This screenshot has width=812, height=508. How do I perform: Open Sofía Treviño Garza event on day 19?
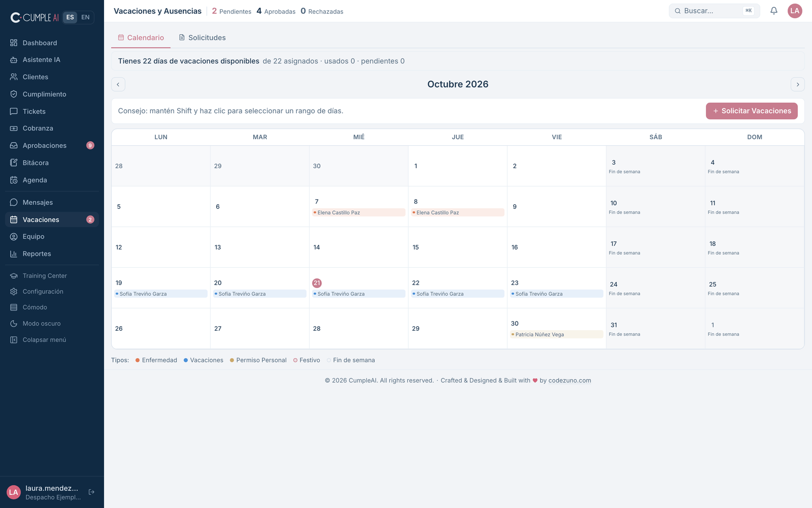click(x=161, y=294)
